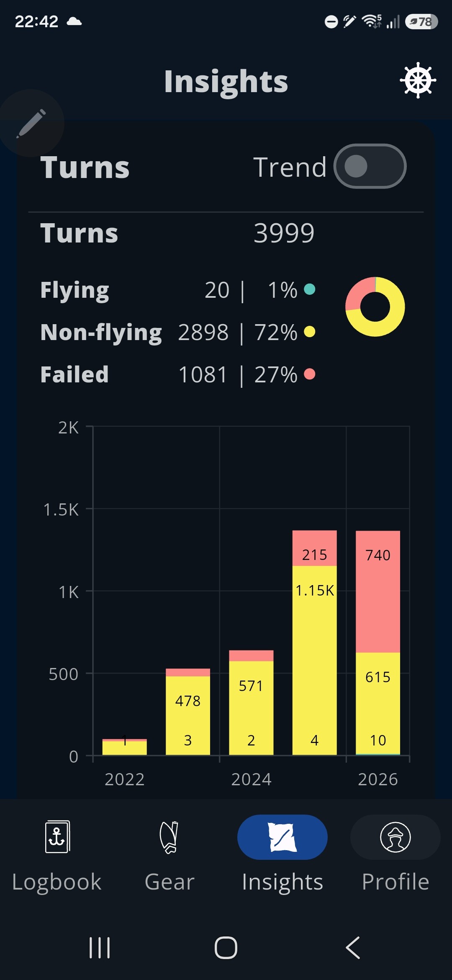Tap the Gear tab label

(169, 882)
